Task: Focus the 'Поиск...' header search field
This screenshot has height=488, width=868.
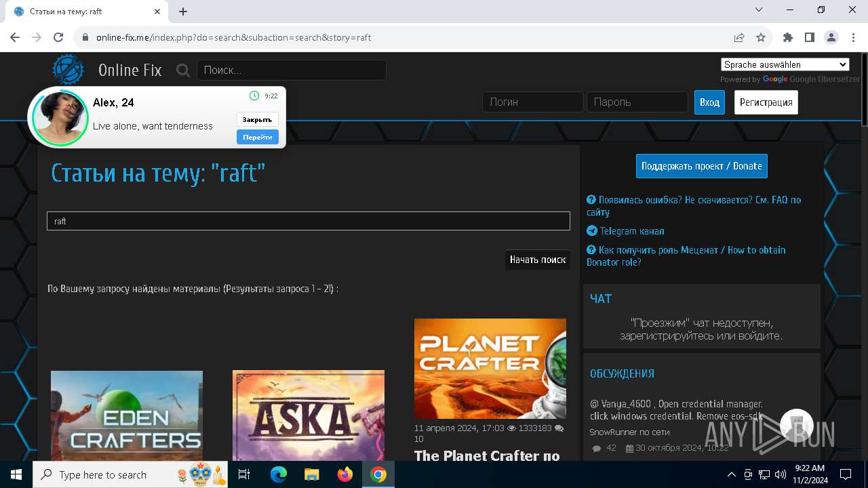Action: coord(292,70)
